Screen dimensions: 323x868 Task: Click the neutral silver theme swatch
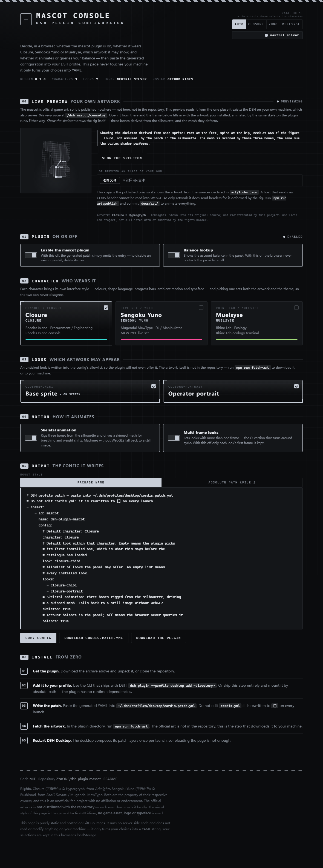(x=267, y=35)
